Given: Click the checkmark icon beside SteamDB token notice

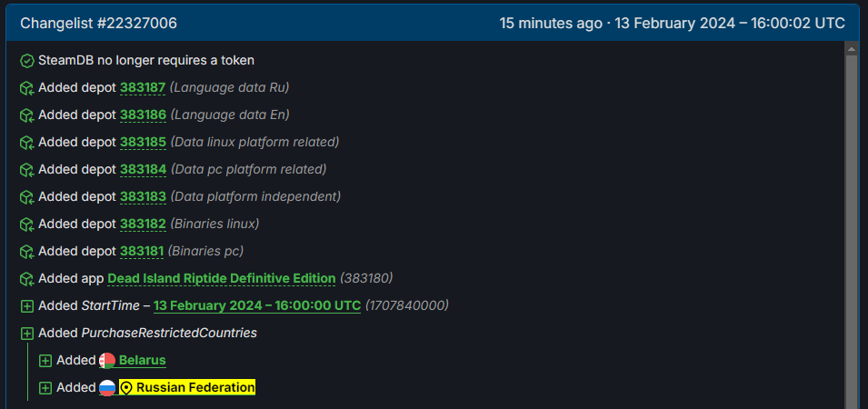Looking at the screenshot, I should click(27, 61).
